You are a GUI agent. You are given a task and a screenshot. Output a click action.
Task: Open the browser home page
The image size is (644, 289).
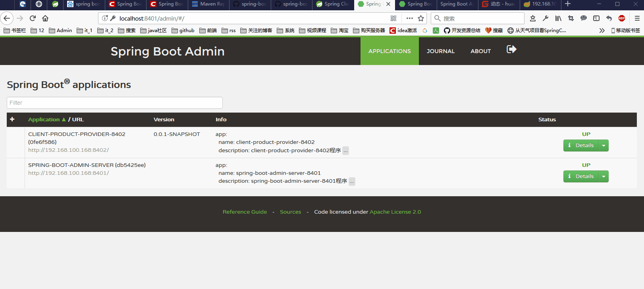click(x=45, y=18)
